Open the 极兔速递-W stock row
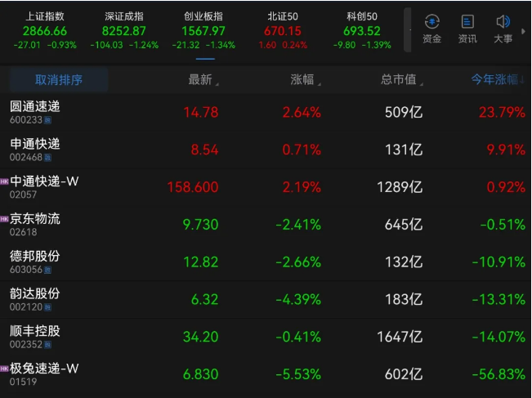Image resolution: width=532 pixels, height=398 pixels. click(x=266, y=374)
